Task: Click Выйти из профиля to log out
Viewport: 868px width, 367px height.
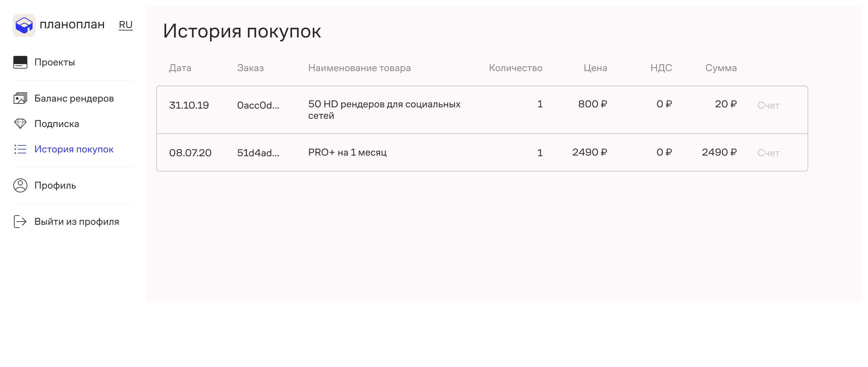Action: click(x=77, y=222)
